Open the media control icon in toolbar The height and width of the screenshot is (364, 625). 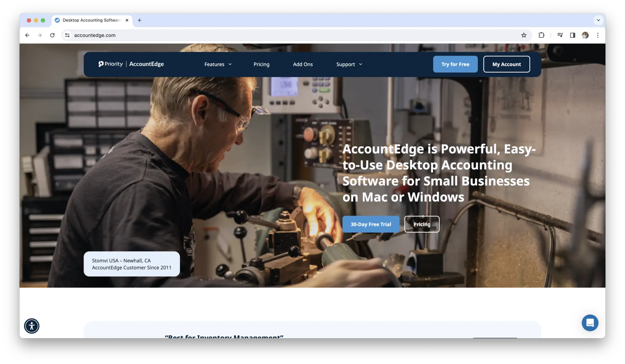pyautogui.click(x=560, y=35)
